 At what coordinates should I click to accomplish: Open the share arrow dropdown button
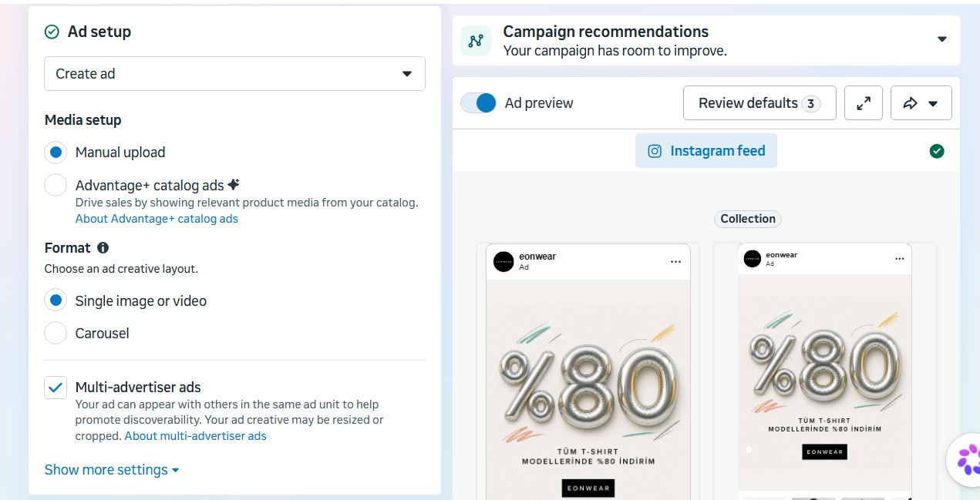coord(921,102)
